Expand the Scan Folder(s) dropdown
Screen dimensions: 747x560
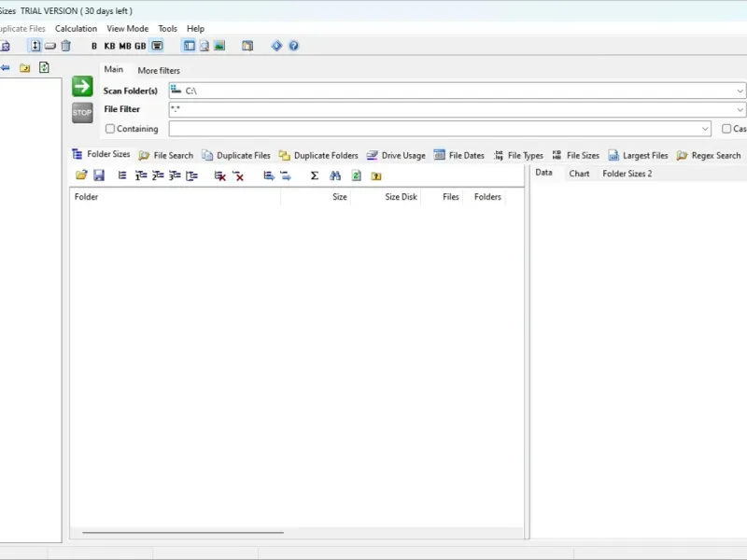740,91
